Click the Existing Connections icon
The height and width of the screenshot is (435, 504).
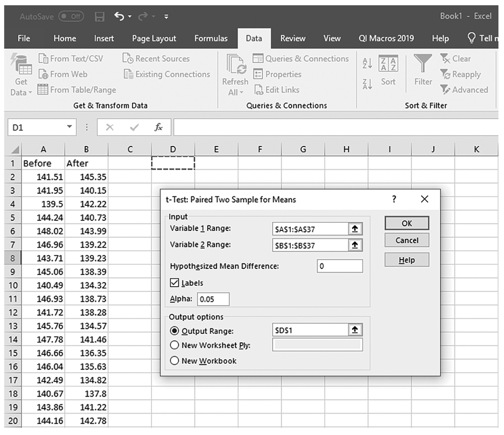pos(128,74)
